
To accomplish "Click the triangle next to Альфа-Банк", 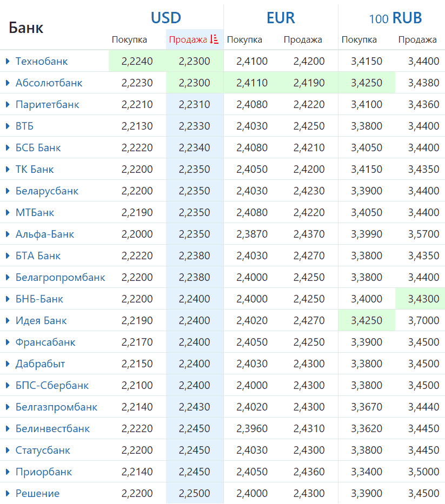I will [8, 234].
